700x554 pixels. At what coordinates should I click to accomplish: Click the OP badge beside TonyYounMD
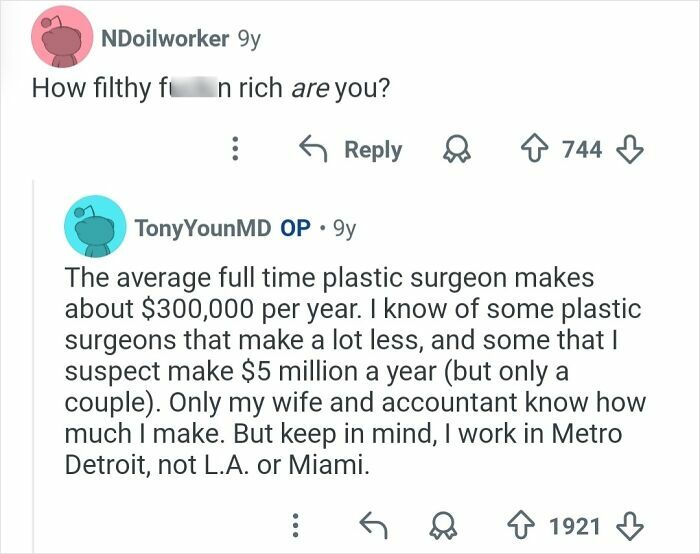coord(295,227)
